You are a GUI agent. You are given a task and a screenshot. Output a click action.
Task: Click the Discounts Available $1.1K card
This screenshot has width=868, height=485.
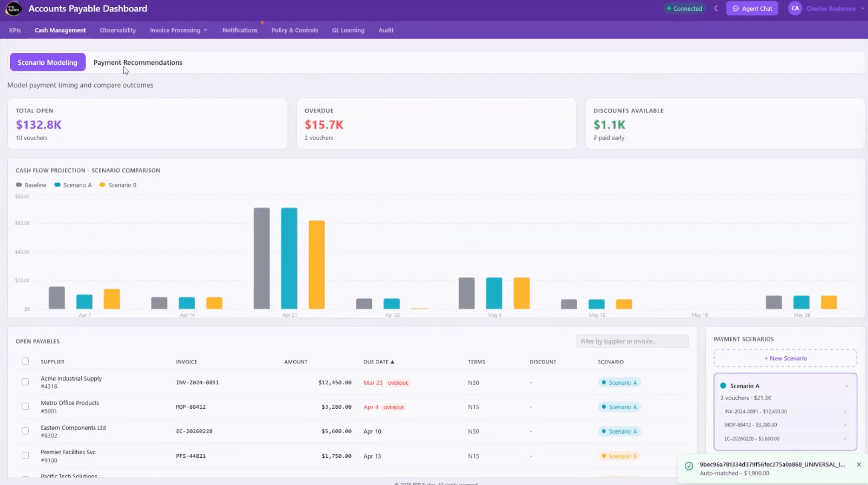[725, 124]
